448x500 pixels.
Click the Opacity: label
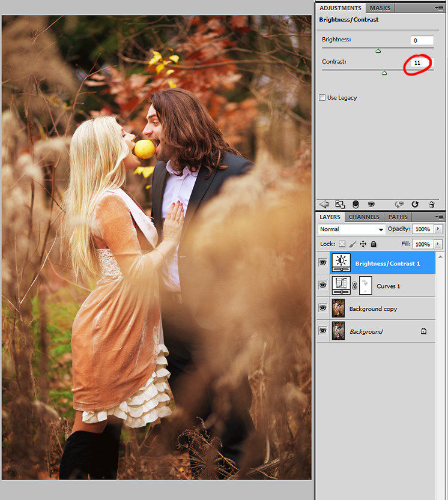(x=399, y=229)
